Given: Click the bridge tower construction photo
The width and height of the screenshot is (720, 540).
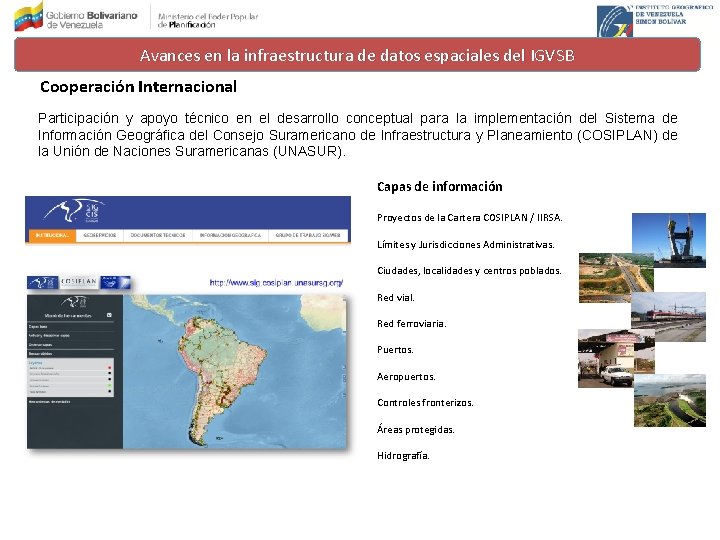Looking at the screenshot, I should point(669,240).
